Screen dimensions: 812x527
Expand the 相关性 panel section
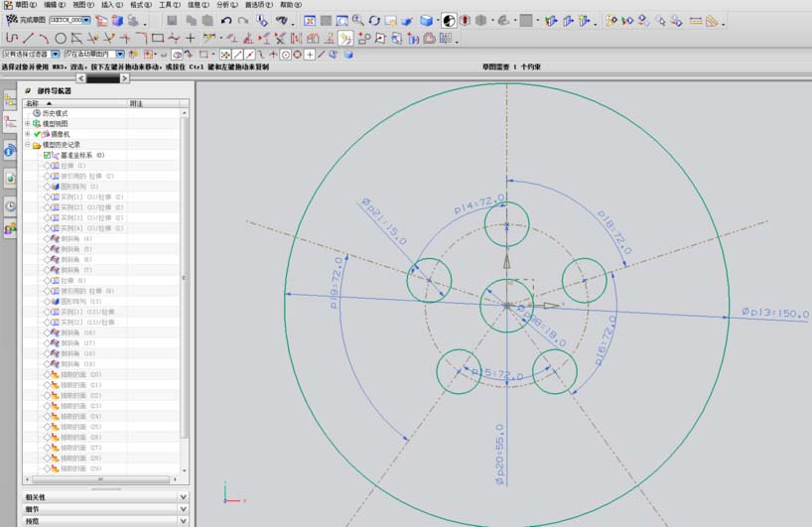coord(183,496)
